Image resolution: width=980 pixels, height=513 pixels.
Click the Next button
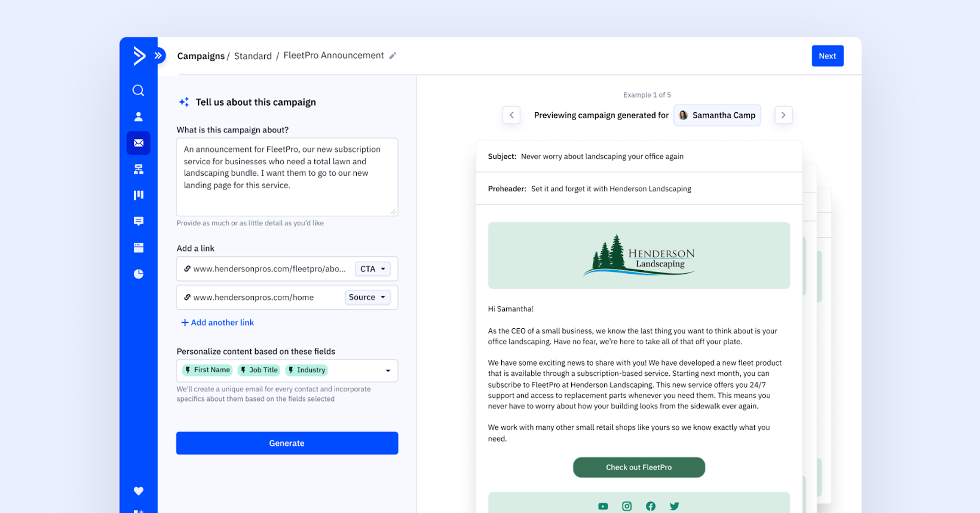[x=827, y=56]
